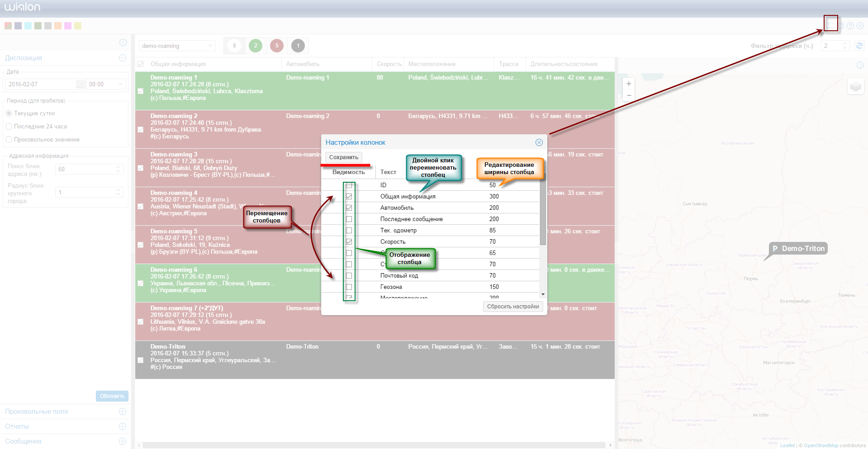Viewport: 868px width, 449px height.
Task: Enable visibility checkbox for ID column
Action: [349, 185]
